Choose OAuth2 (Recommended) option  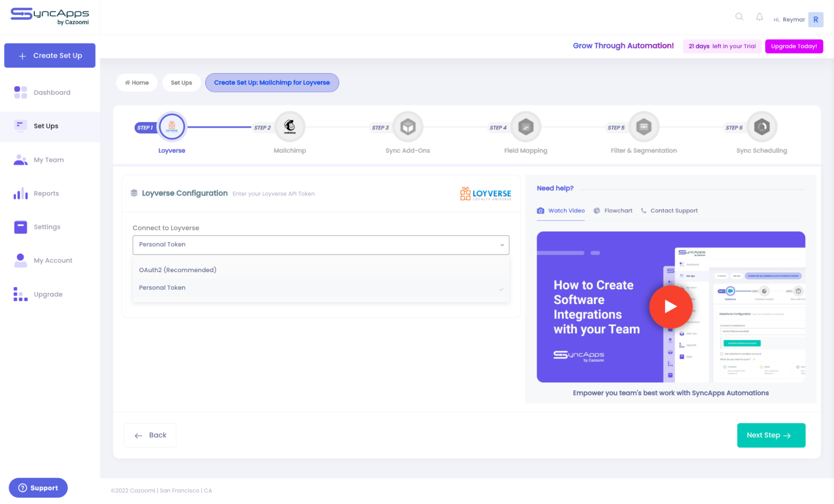(x=320, y=270)
